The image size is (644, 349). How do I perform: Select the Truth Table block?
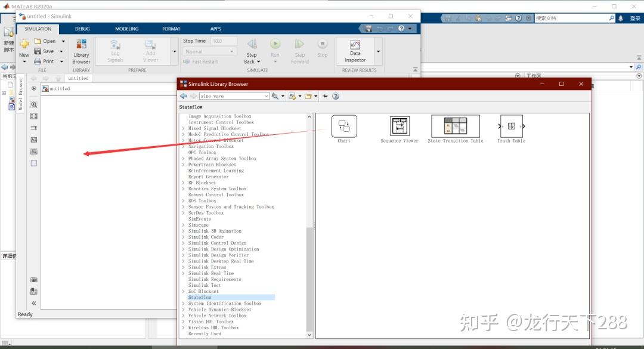coord(510,126)
